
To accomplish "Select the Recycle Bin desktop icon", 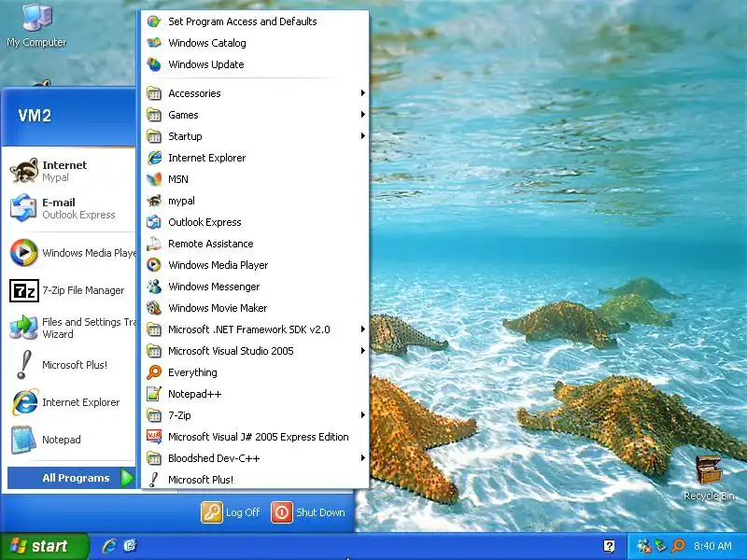I will 709,478.
